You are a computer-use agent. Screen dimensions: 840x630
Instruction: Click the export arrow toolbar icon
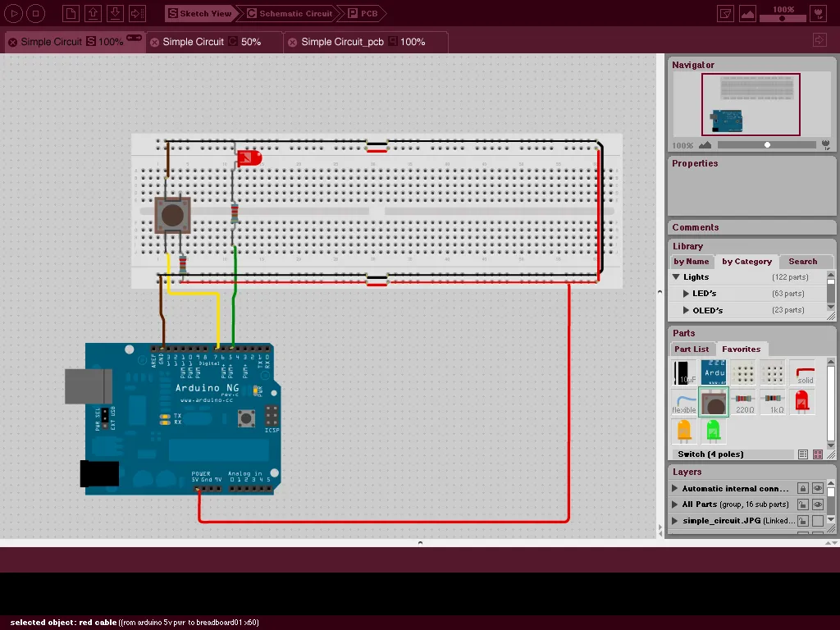pos(137,13)
